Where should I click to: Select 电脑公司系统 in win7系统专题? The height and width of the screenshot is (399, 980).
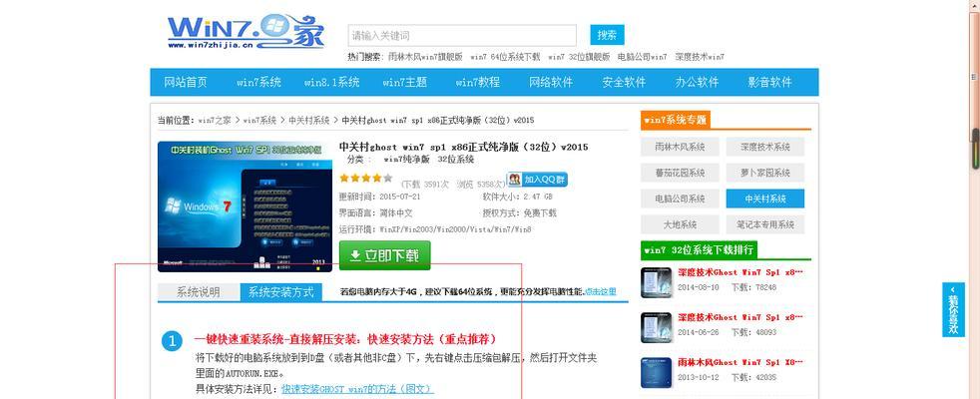[680, 199]
